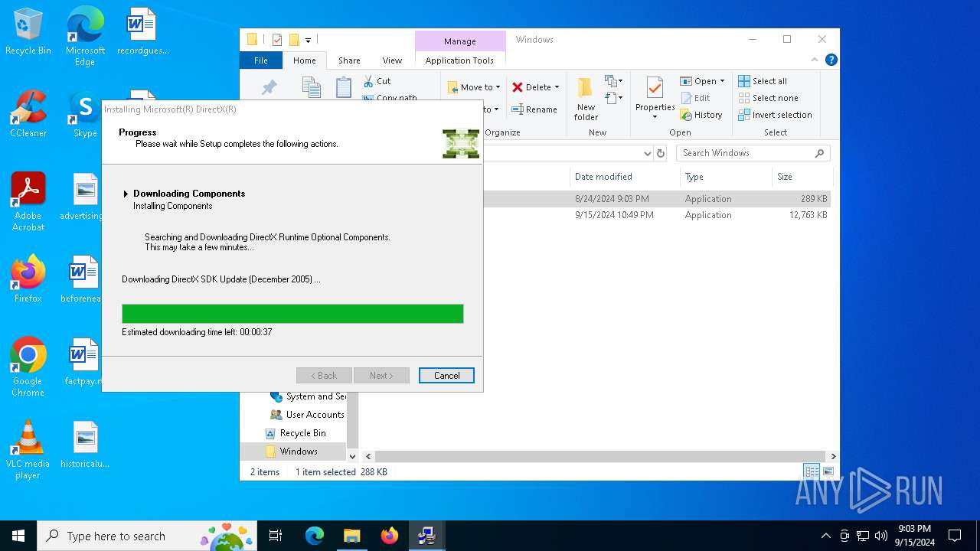
Task: Switch to the Share ribbon tab
Action: pyautogui.click(x=349, y=60)
